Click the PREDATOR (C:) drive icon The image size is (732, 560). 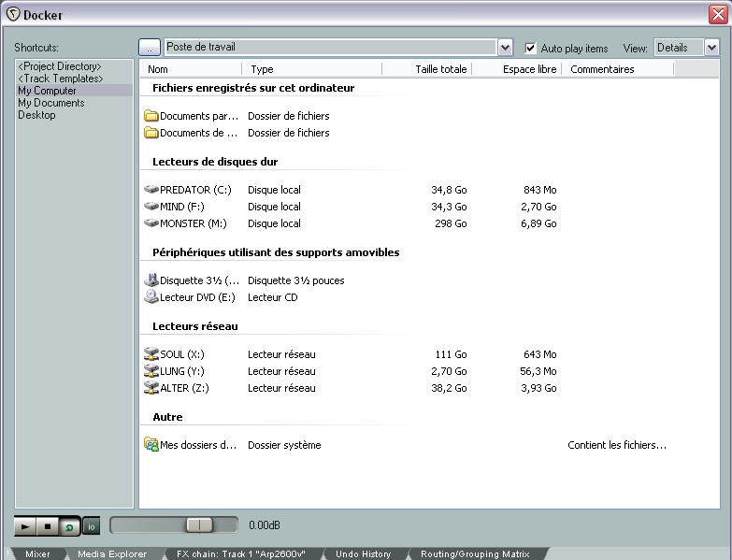click(151, 190)
